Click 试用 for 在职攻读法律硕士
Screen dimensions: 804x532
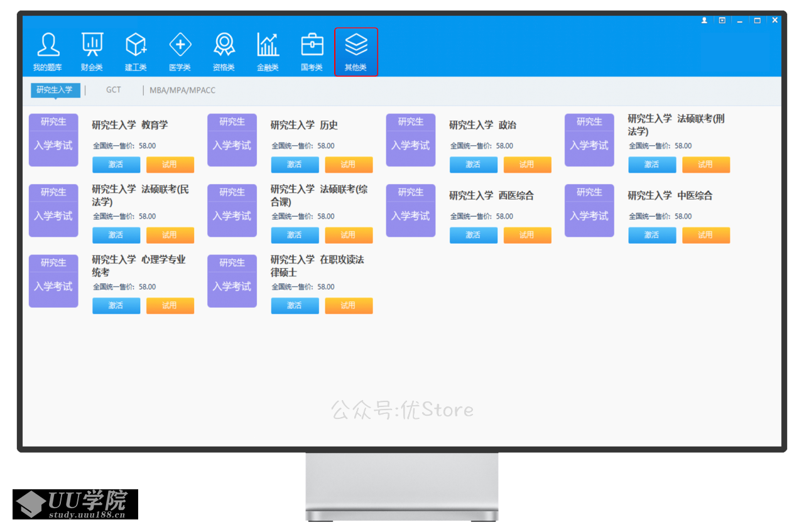tap(349, 305)
